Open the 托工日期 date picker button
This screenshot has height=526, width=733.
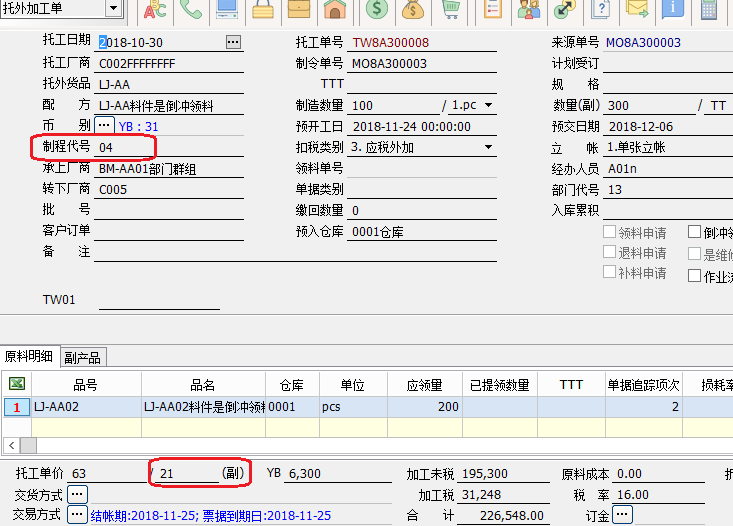[233, 42]
